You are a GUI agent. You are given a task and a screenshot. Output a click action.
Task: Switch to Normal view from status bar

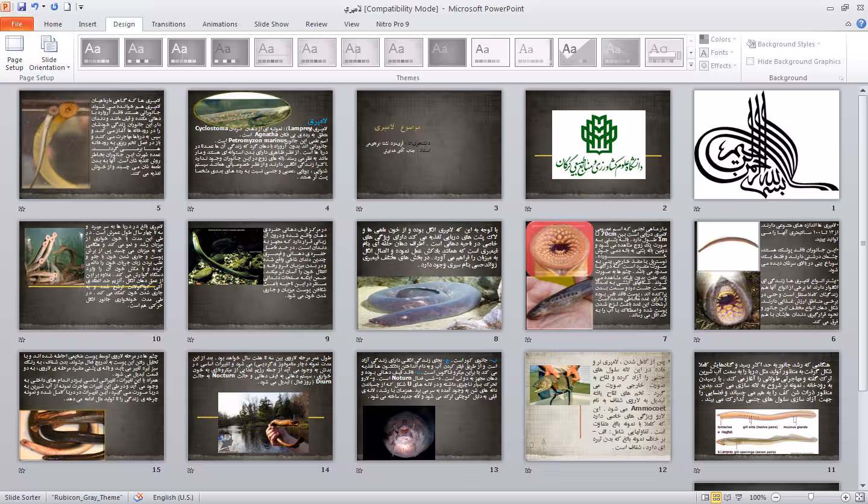point(705,497)
